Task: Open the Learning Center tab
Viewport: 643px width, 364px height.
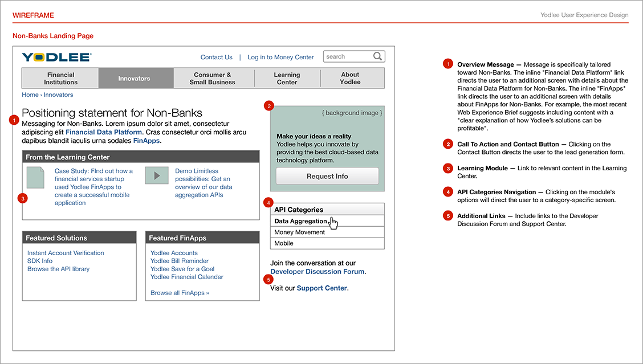Action: coord(287,78)
